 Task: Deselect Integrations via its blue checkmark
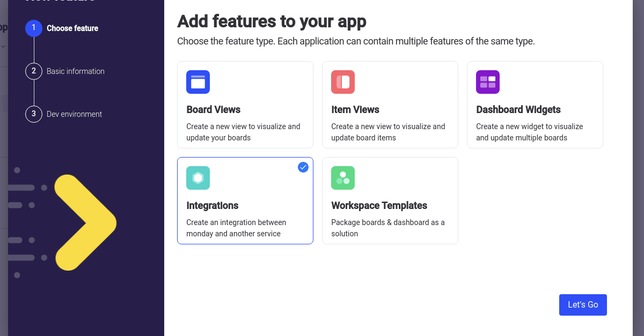303,167
